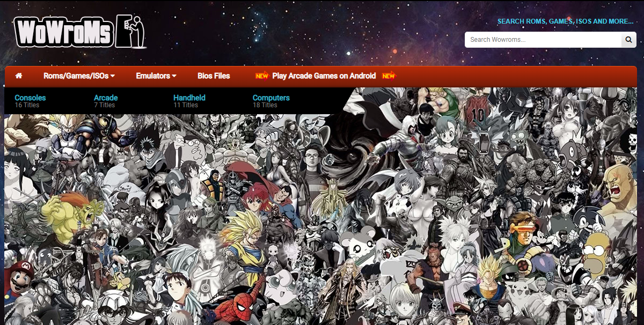The image size is (644, 325).
Task: Open the Computers category link
Action: (271, 98)
